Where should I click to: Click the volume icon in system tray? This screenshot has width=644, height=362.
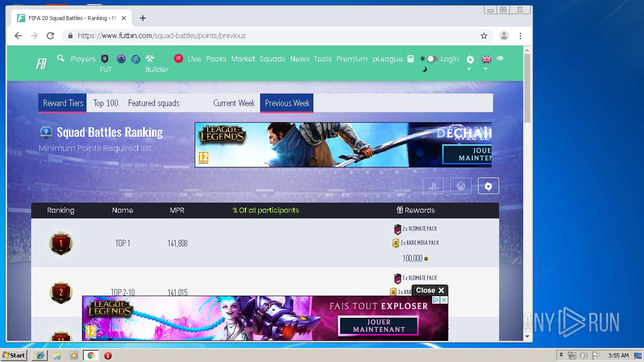click(584, 355)
